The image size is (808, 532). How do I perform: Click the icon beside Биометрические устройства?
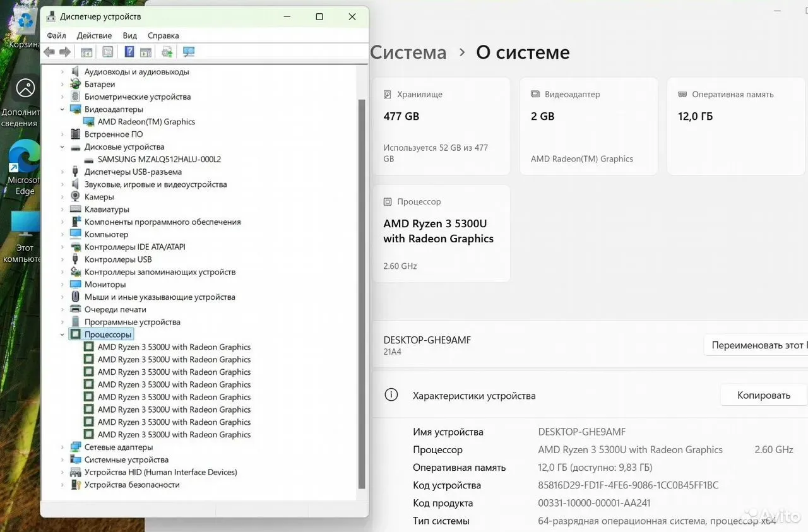point(76,97)
